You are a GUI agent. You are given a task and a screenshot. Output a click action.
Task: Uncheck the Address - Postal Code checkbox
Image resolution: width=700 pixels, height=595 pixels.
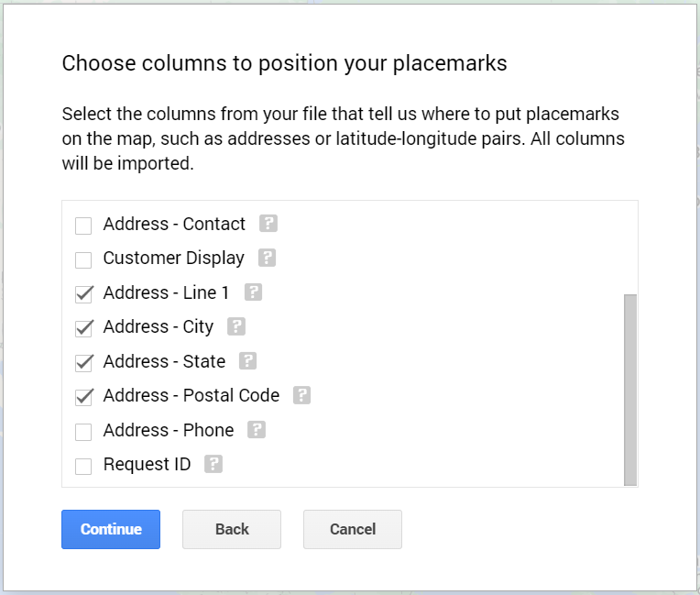click(x=83, y=397)
